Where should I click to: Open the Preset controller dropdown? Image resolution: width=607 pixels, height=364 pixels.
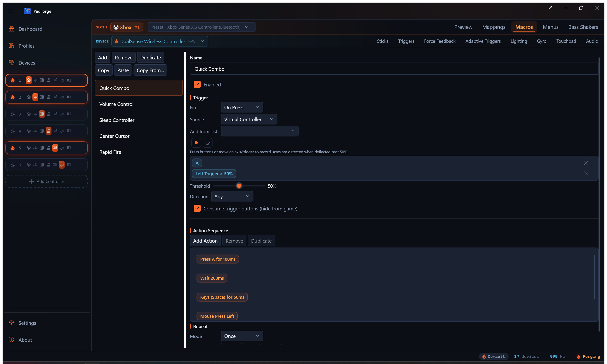[x=202, y=27]
